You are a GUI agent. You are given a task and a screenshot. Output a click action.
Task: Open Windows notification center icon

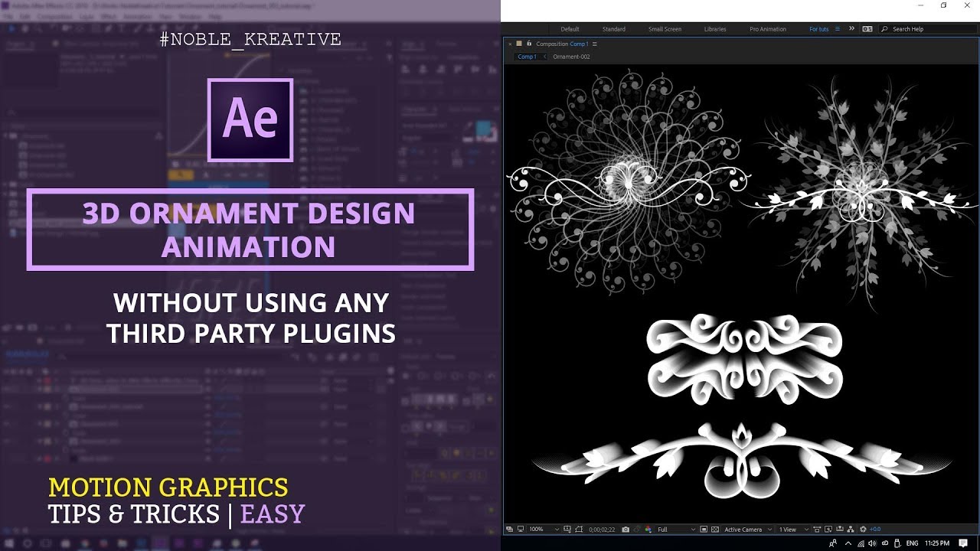click(x=963, y=543)
